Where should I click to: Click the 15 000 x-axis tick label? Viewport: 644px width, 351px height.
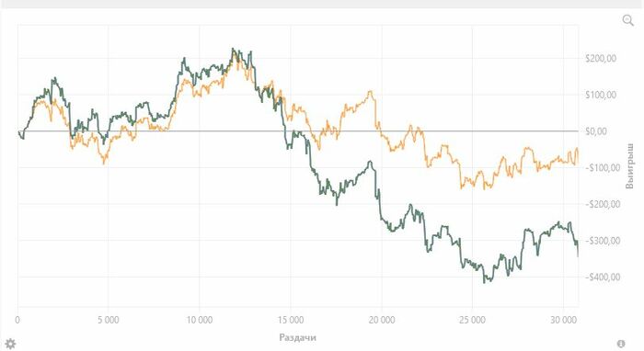(x=291, y=320)
